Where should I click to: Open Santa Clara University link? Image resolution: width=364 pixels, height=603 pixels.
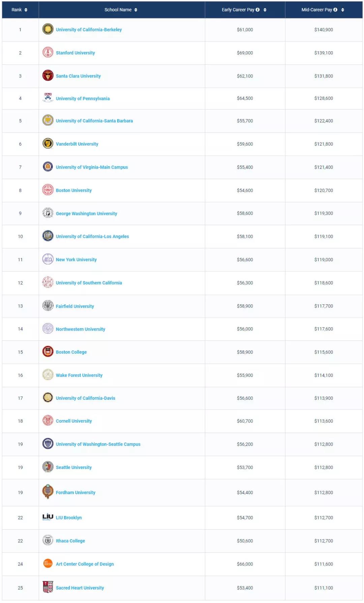click(x=78, y=76)
